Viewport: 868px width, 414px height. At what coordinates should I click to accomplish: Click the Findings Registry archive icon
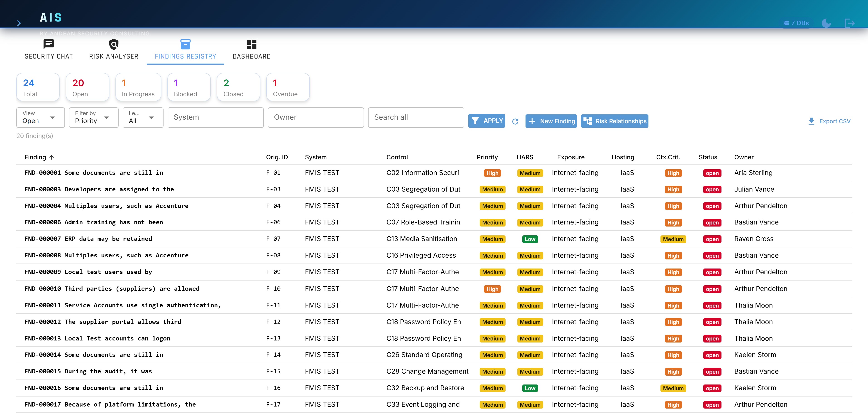(185, 44)
